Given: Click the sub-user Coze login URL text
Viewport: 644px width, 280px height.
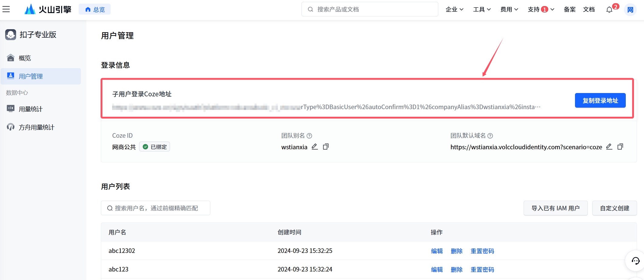Looking at the screenshot, I should [326, 107].
